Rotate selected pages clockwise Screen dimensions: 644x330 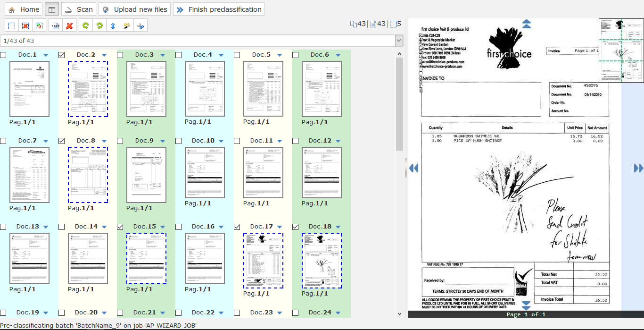tap(99, 25)
